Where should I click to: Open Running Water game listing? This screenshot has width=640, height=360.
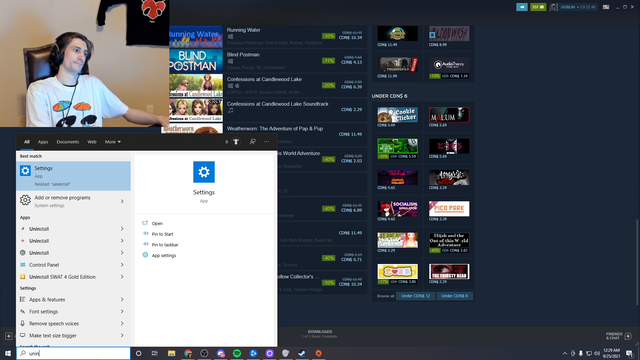click(x=268, y=36)
